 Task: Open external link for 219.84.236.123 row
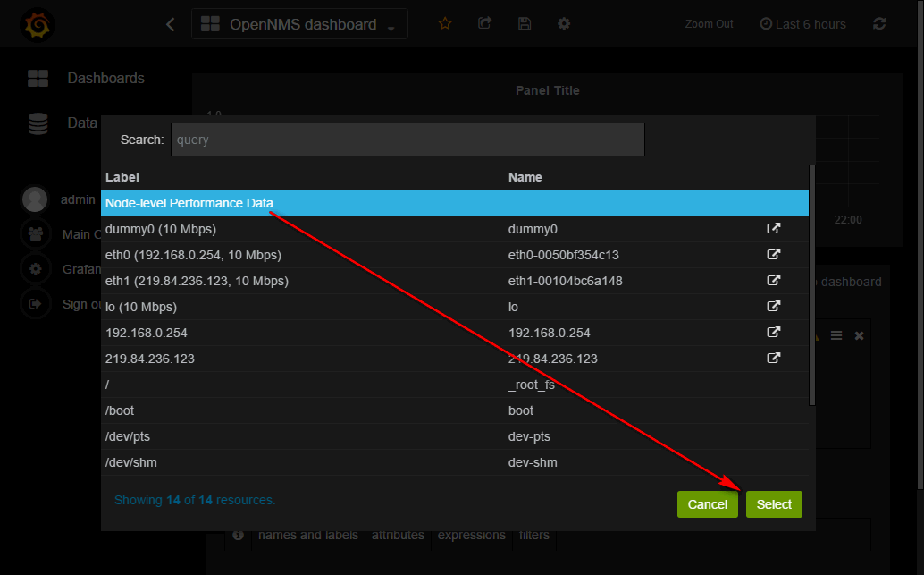point(773,358)
